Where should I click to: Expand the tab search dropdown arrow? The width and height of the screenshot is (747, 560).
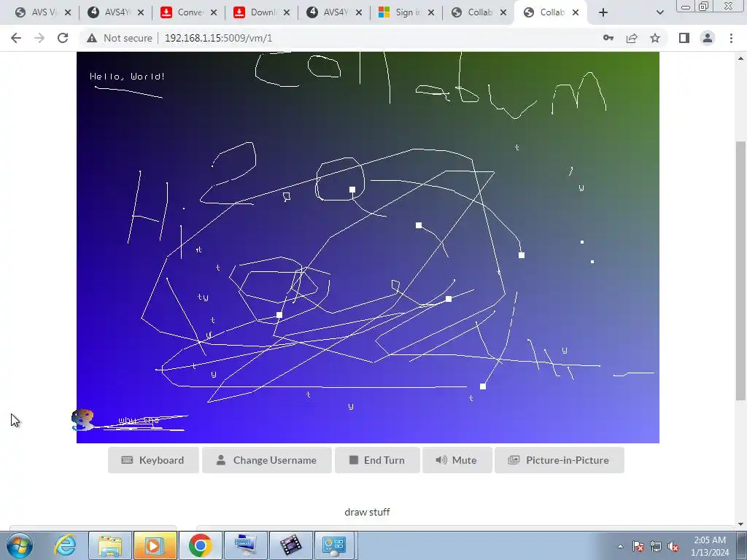click(x=659, y=13)
